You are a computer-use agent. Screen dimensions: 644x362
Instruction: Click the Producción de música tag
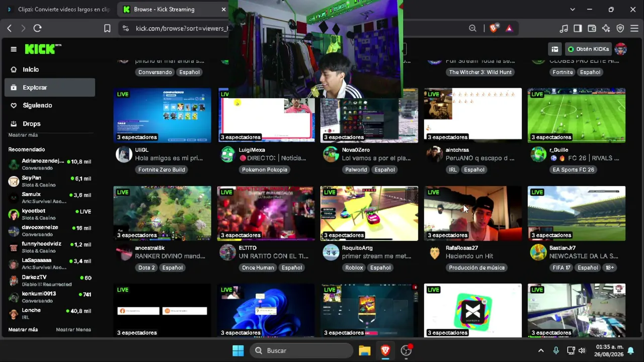tap(476, 268)
